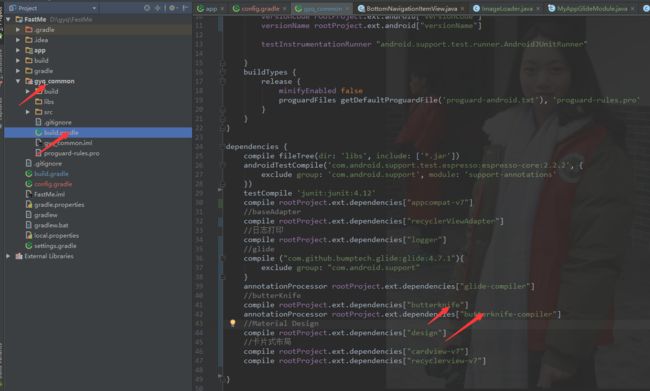The height and width of the screenshot is (391, 650).
Task: Open the root build.gradle file
Action: [x=51, y=174]
